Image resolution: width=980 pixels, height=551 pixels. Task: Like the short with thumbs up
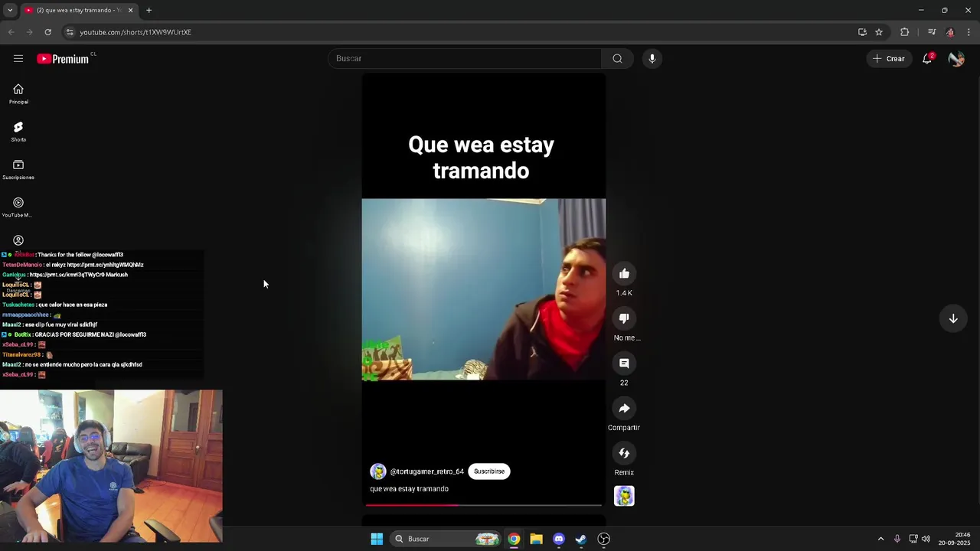624,274
